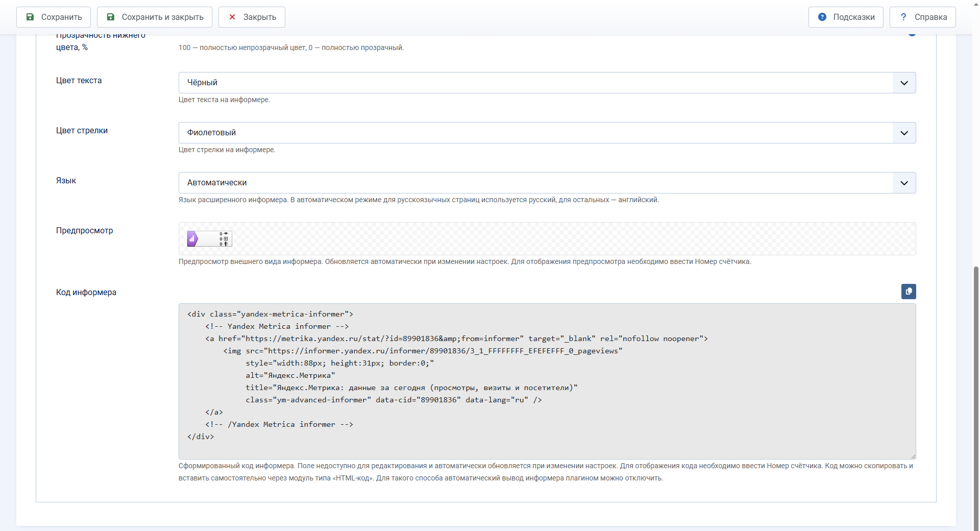Image resolution: width=980 pixels, height=531 pixels.
Task: Open Подсказки via the blue question icon
Action: (822, 17)
